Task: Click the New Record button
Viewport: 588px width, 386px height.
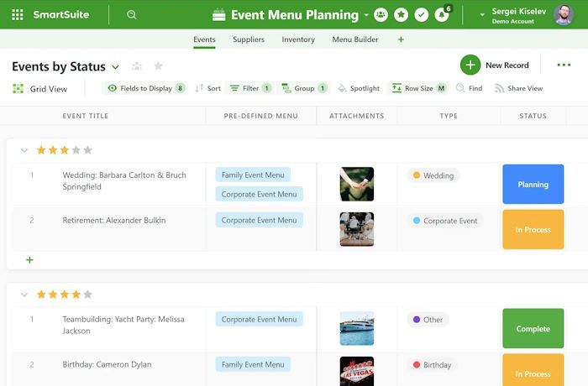Action: pos(496,65)
